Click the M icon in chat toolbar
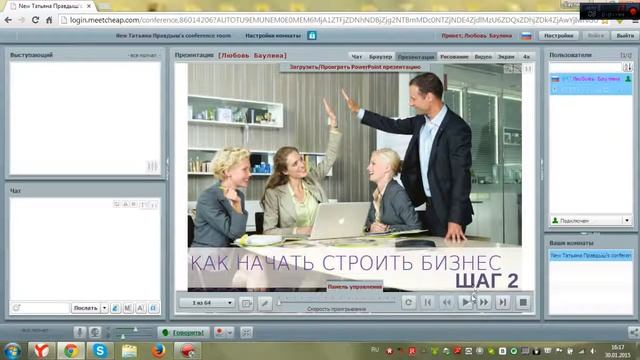This screenshot has height=360, width=640. point(128,308)
